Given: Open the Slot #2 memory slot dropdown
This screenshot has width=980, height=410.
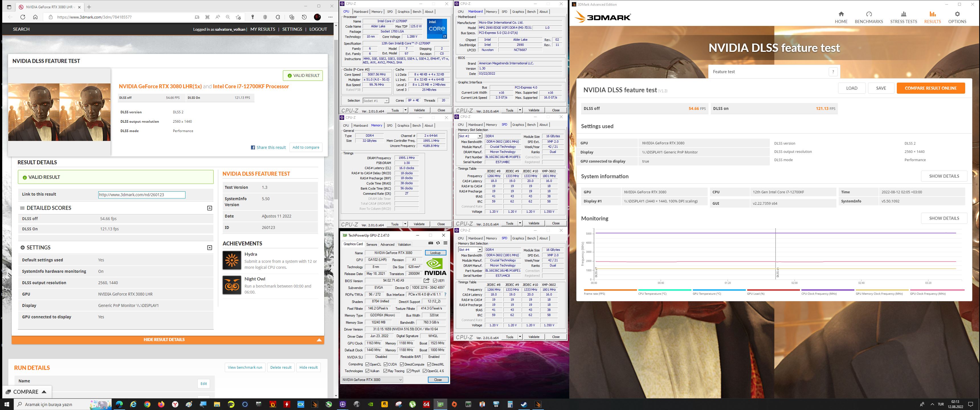Looking at the screenshot, I should click(x=470, y=136).
